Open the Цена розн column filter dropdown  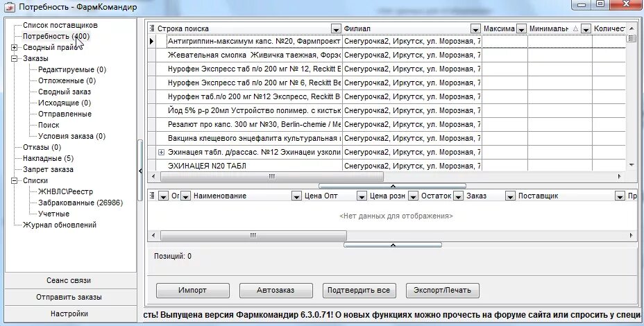coord(413,197)
